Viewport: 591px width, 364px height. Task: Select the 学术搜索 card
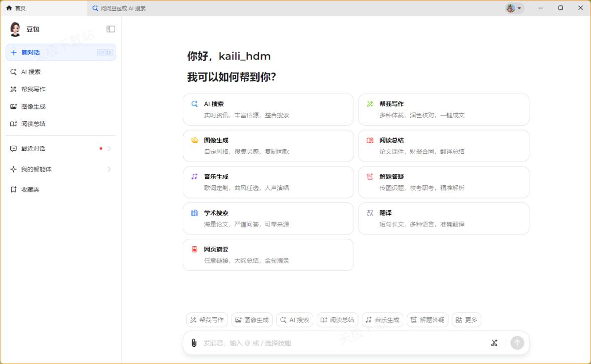coord(268,218)
